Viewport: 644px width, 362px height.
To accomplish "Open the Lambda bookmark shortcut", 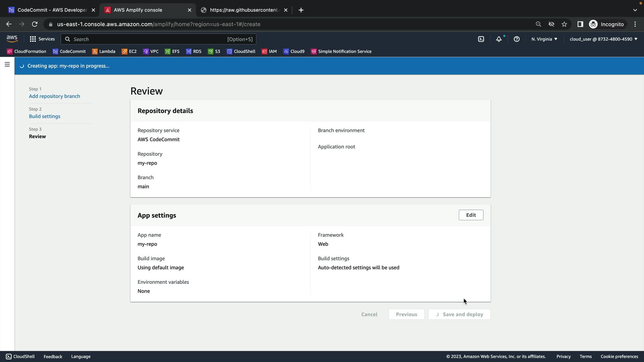I will (x=104, y=51).
